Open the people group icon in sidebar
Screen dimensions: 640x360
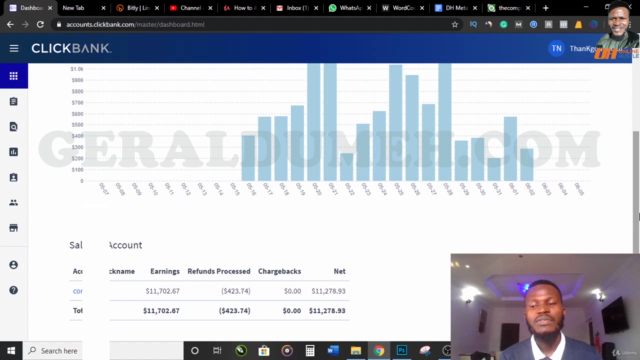click(x=13, y=202)
